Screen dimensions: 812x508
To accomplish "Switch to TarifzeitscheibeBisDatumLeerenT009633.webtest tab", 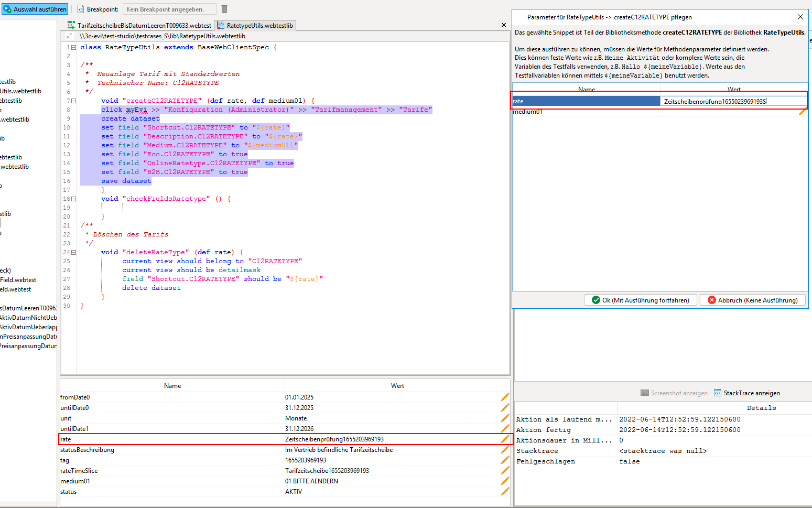I will point(139,25).
